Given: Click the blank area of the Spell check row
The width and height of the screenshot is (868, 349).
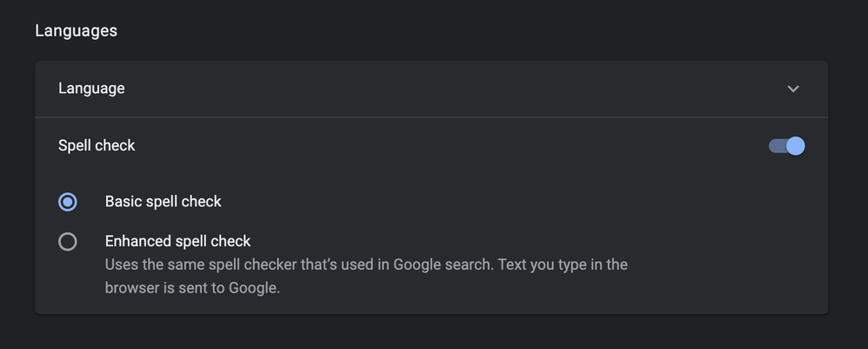Looking at the screenshot, I should click(435, 145).
